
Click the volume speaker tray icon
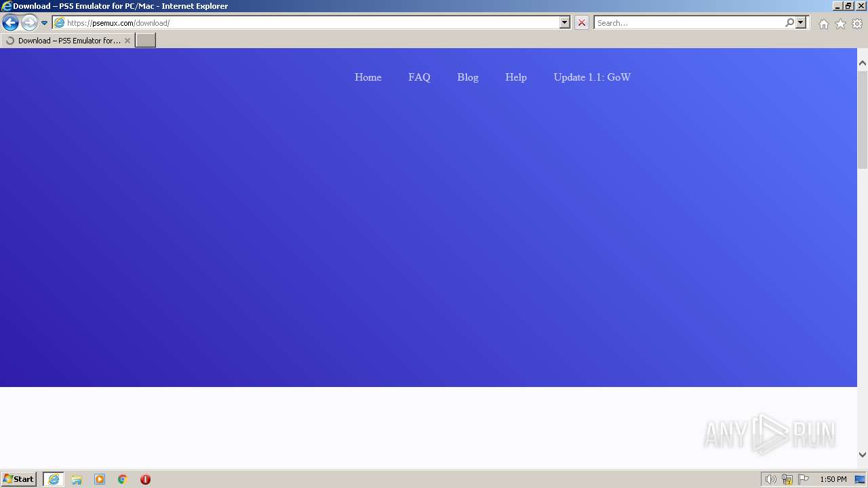click(x=770, y=479)
